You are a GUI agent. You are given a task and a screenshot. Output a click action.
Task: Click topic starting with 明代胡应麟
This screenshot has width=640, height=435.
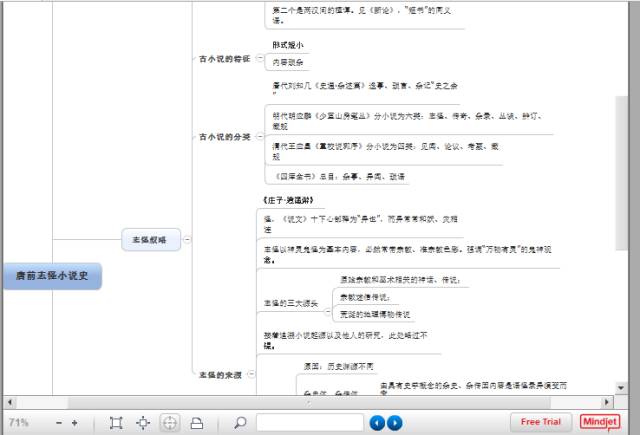tap(407, 121)
